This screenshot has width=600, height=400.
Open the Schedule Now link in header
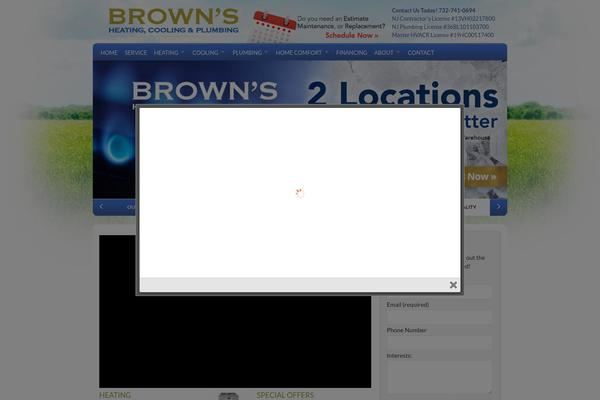[352, 35]
